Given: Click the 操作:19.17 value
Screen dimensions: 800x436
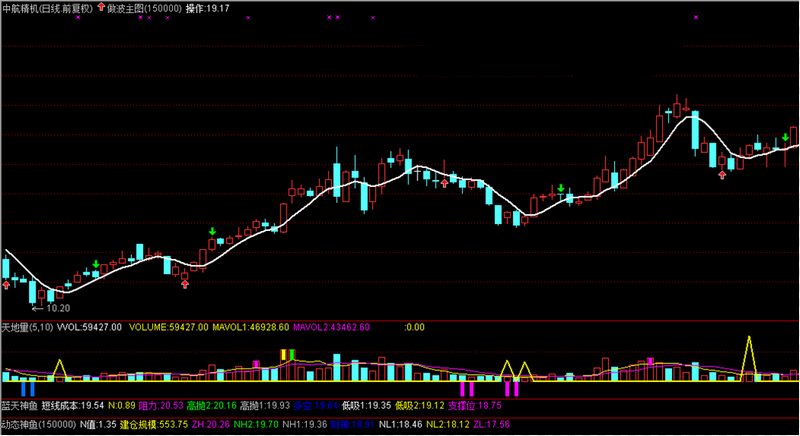Looking at the screenshot, I should 208,8.
